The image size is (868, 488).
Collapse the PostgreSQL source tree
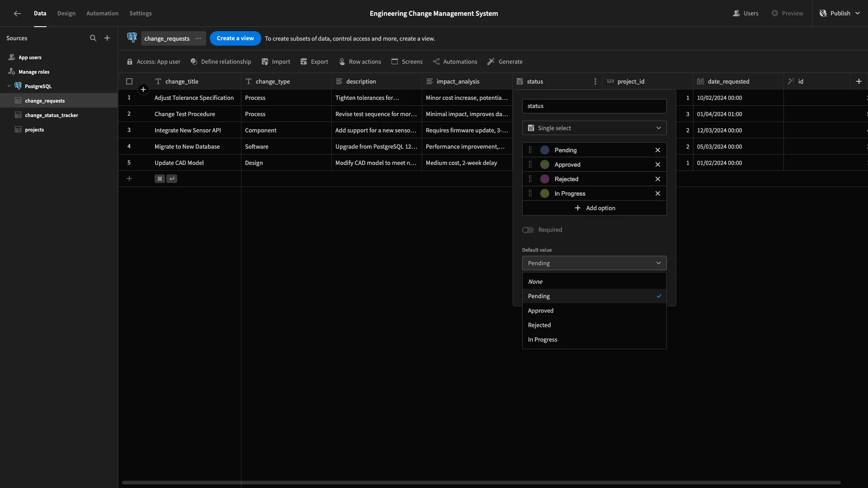9,86
